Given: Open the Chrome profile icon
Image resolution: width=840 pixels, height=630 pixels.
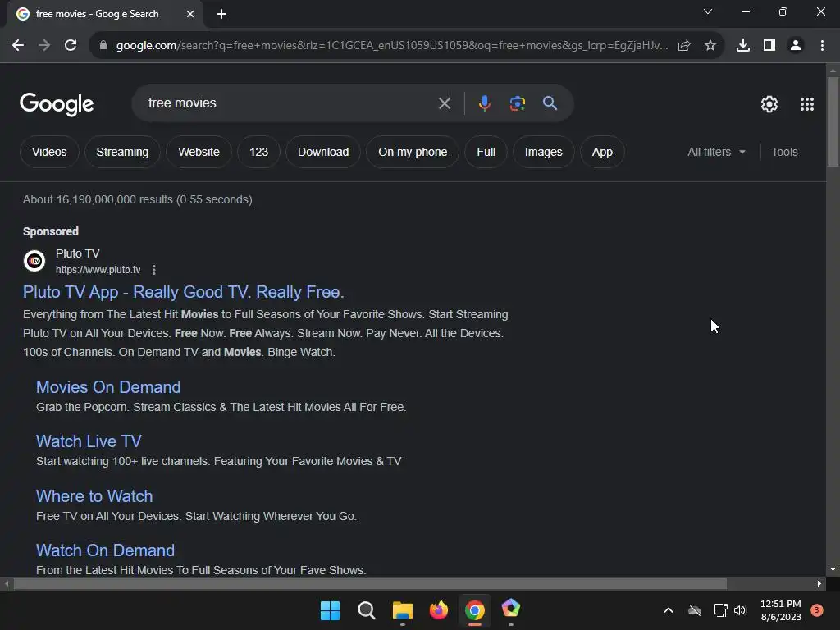Looking at the screenshot, I should pyautogui.click(x=796, y=46).
